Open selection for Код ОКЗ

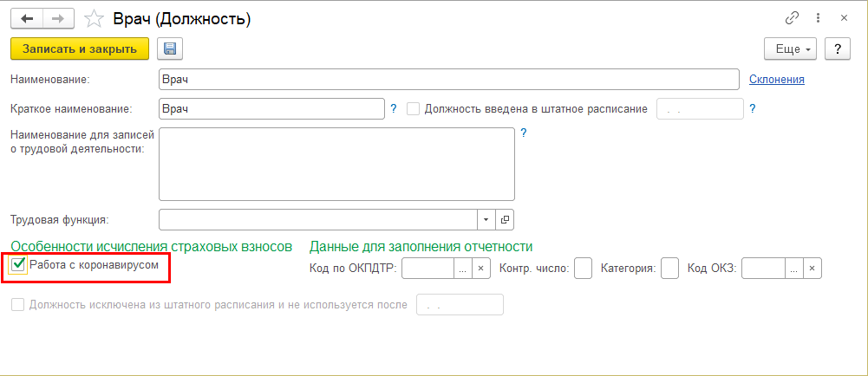(x=793, y=269)
